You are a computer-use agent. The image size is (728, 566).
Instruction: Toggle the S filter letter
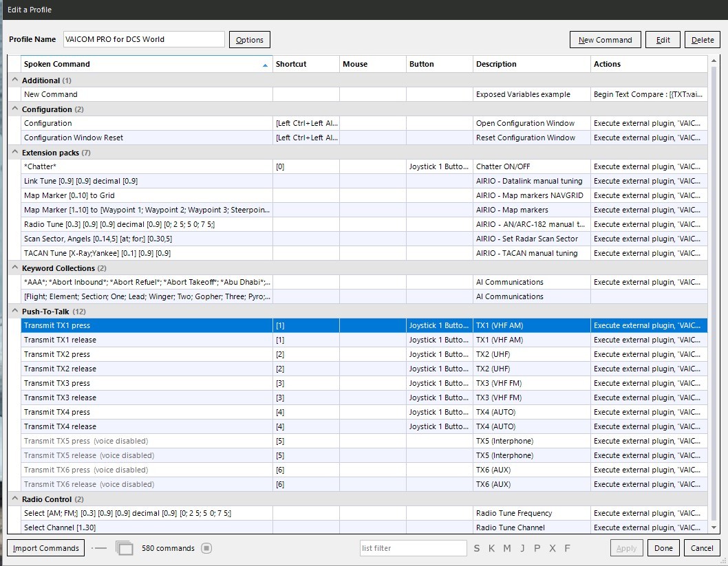476,548
